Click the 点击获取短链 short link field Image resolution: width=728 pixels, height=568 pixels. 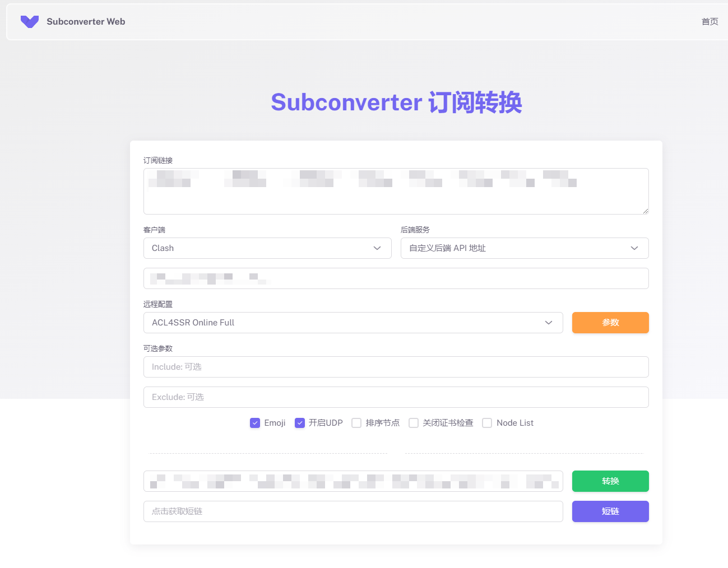353,511
